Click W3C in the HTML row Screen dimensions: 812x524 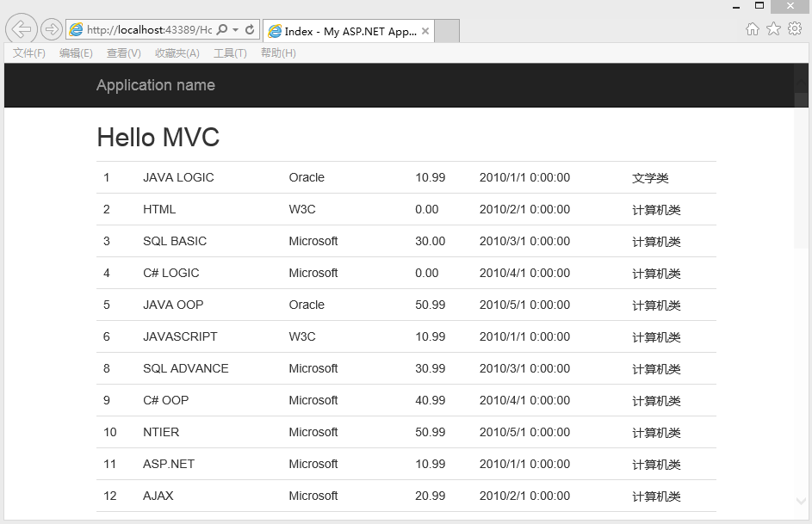tap(302, 209)
